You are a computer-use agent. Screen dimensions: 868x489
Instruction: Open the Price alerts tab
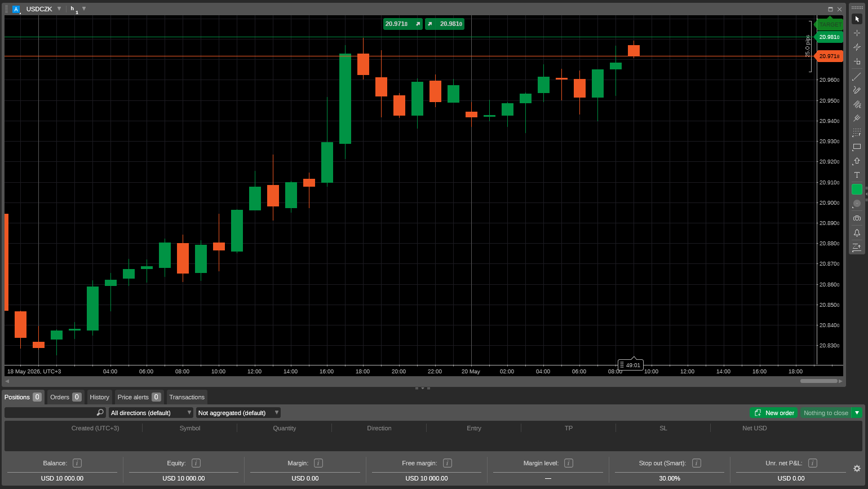pos(139,397)
